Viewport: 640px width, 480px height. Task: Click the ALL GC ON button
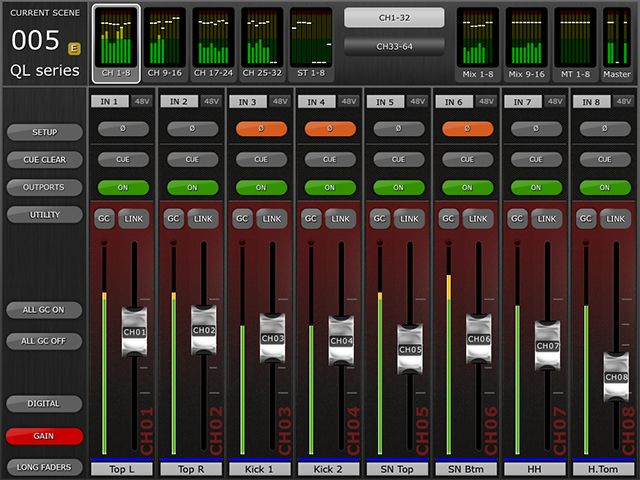pyautogui.click(x=44, y=310)
